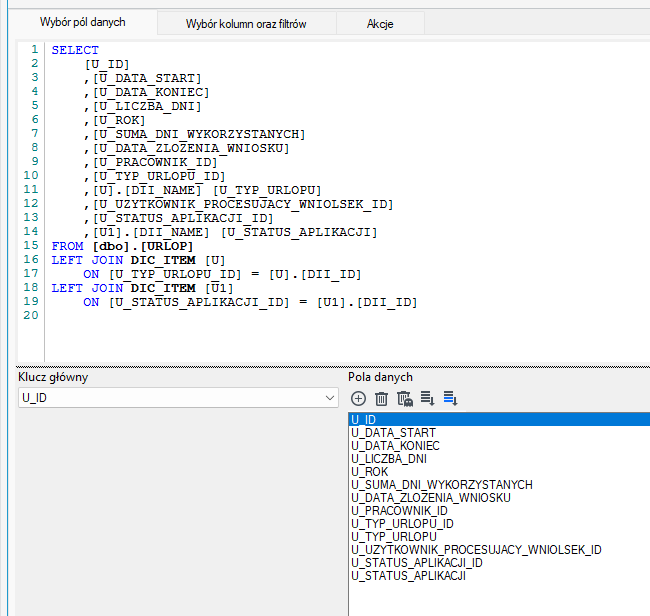Click [U_DATA_ZLOZENIA_WNIOSKU] line in SQL editor
Image resolution: width=650 pixels, height=616 pixels.
187,148
